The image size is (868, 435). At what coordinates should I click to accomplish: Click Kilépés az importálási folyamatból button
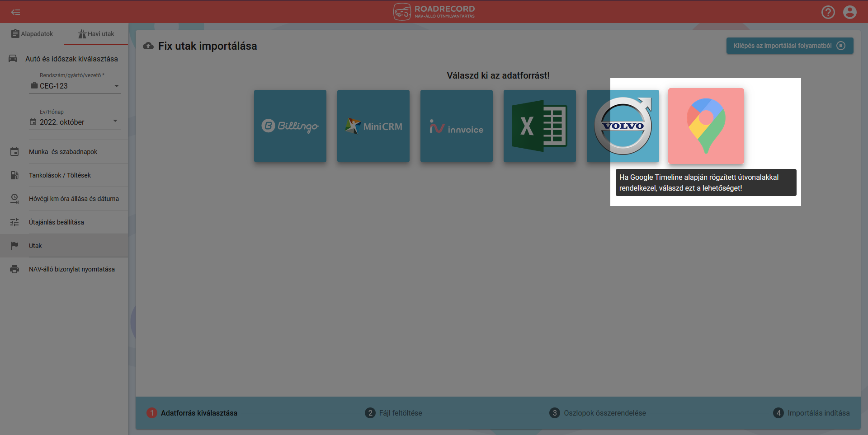(x=790, y=46)
